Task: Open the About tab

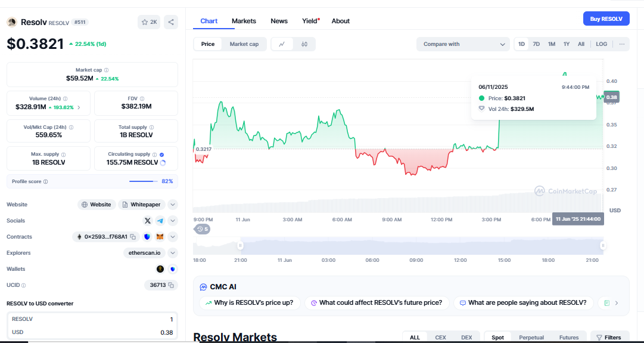Action: 341,21
